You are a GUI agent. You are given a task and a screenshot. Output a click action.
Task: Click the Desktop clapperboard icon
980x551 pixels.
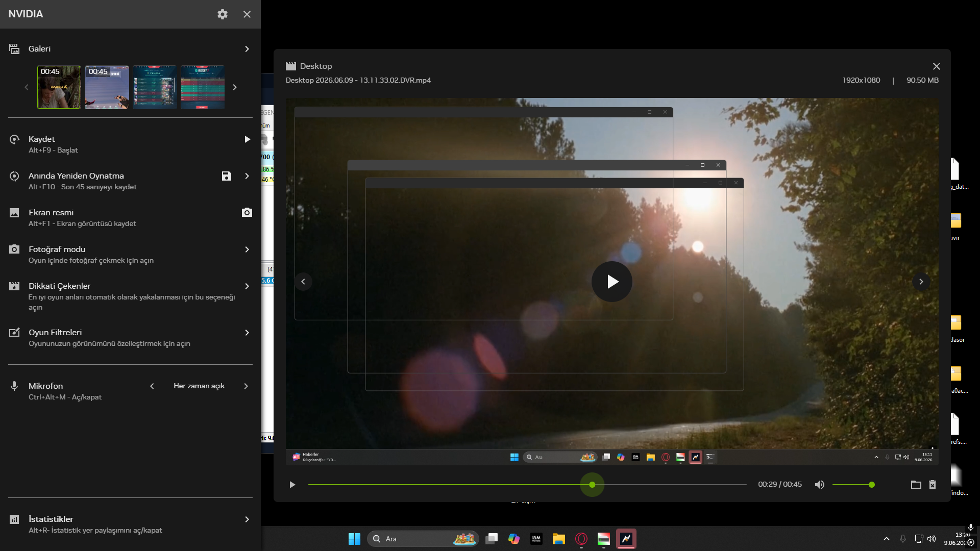pyautogui.click(x=291, y=66)
